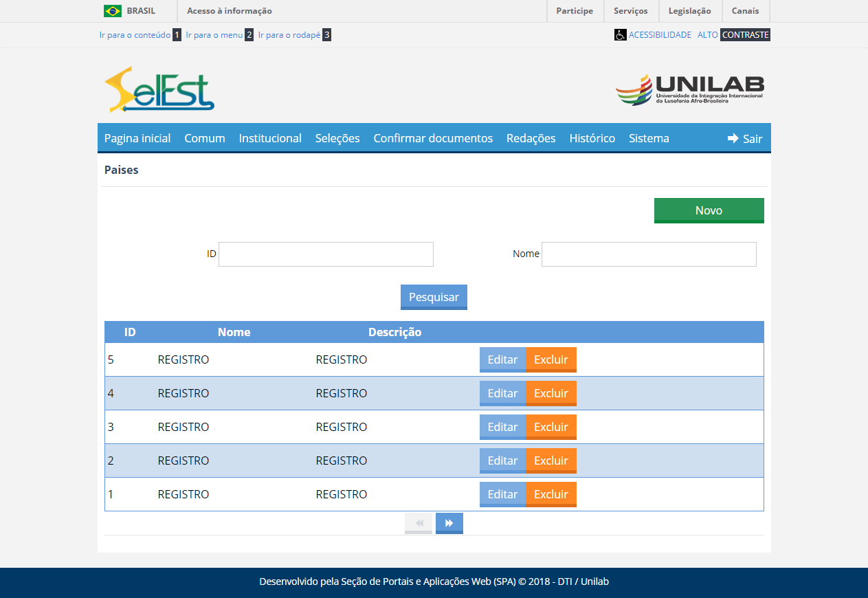The height and width of the screenshot is (598, 868).
Task: Click the SelEst logo
Action: pyautogui.click(x=159, y=89)
